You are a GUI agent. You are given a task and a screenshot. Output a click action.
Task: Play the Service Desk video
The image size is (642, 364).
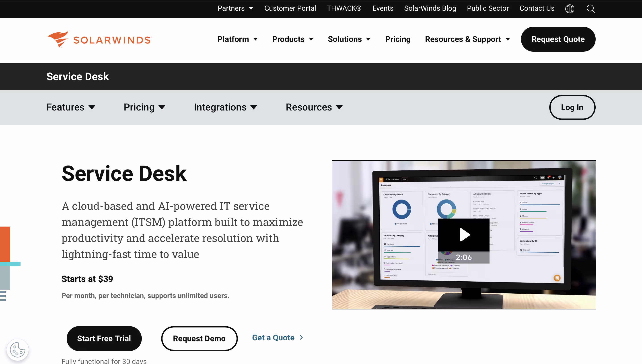pos(464,235)
